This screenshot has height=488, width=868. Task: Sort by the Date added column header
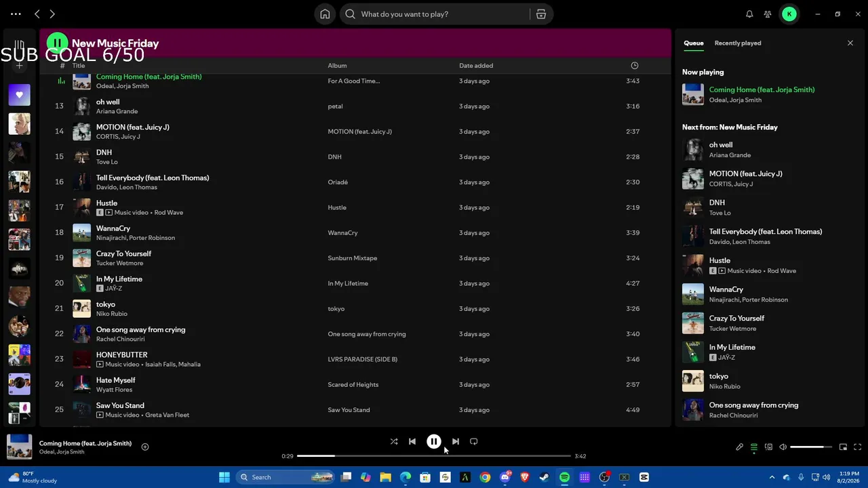point(476,66)
